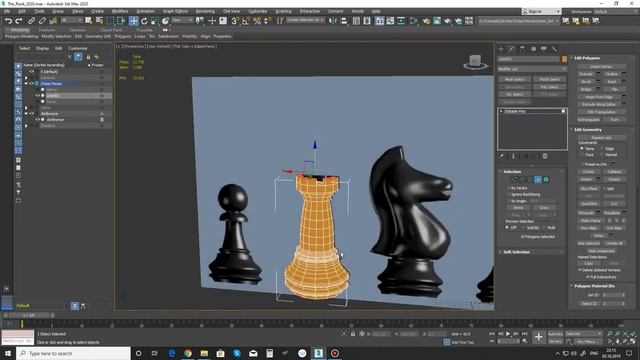
Task: Enable the Preserve UVs checkbox
Action: coord(582,164)
